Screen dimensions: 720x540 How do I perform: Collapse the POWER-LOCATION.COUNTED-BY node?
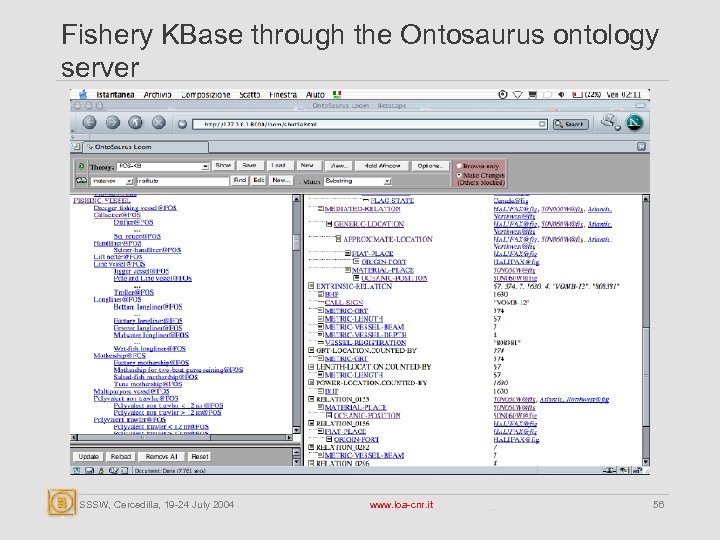coord(311,382)
